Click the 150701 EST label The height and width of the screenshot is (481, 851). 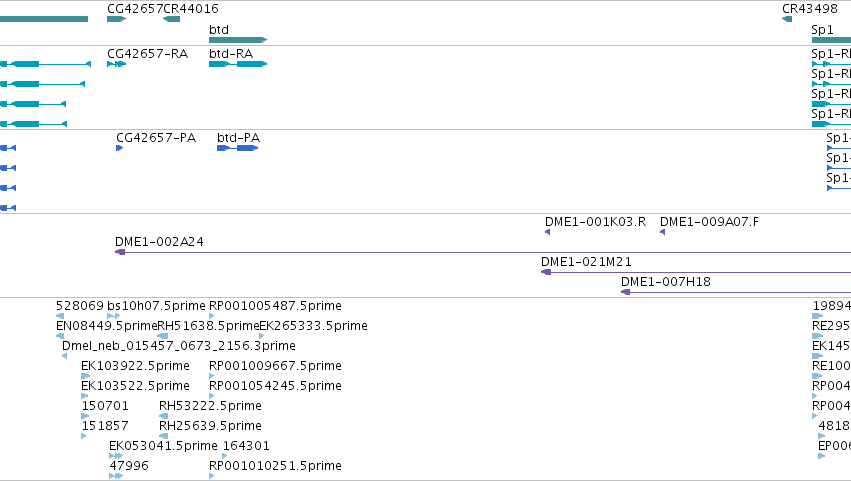tap(105, 407)
